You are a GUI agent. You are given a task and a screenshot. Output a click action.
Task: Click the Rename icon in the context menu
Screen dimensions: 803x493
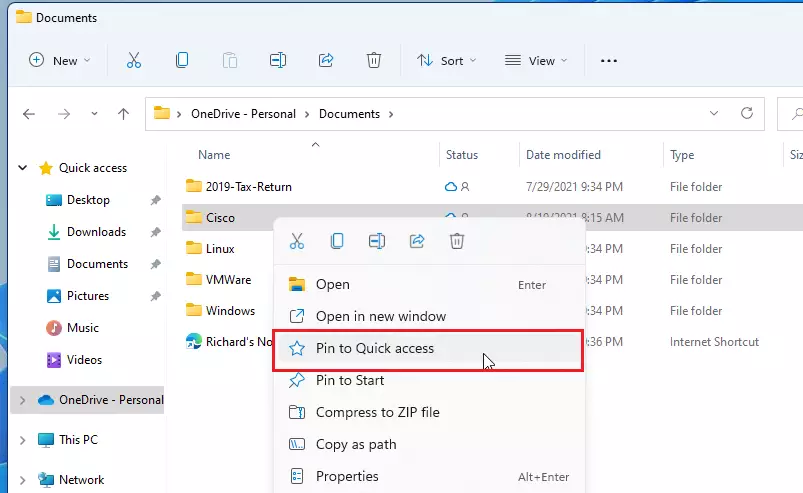pyautogui.click(x=377, y=241)
